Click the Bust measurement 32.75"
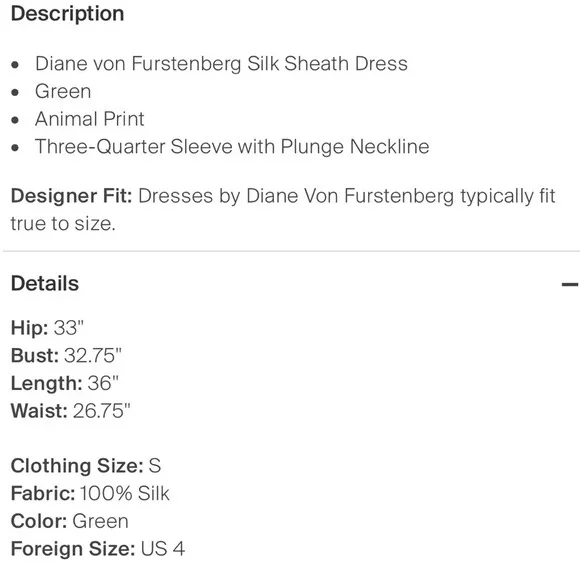The image size is (580, 580). pos(92,355)
